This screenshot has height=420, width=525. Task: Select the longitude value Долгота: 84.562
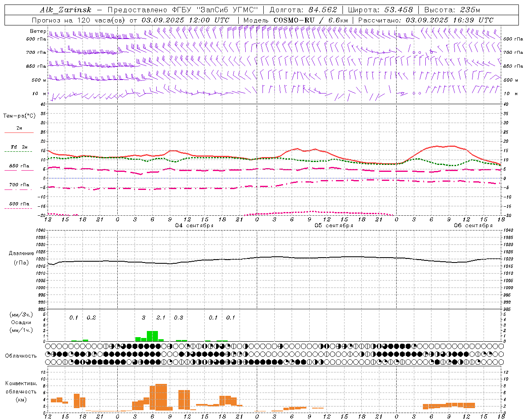point(303,10)
